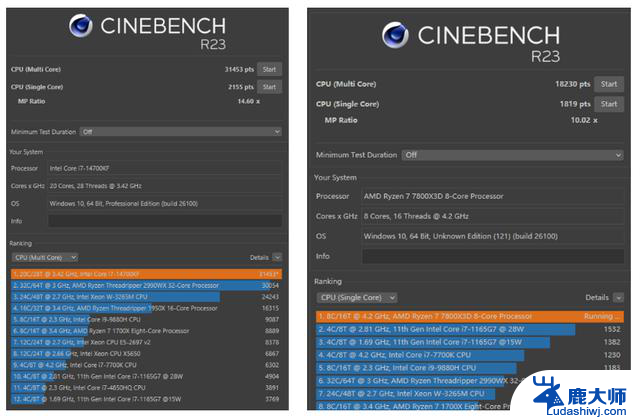Start Multi Core test in left Cinebench window
640x418 pixels.
pos(269,69)
